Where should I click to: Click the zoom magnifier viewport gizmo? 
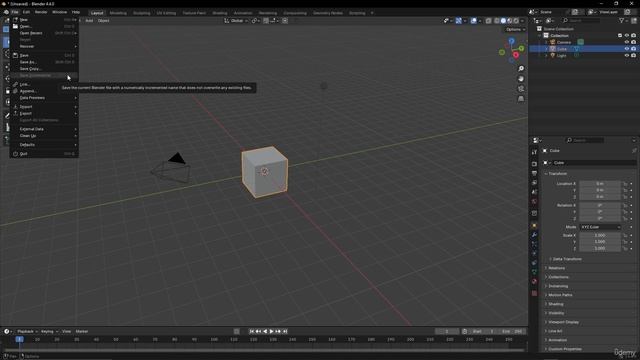point(521,69)
